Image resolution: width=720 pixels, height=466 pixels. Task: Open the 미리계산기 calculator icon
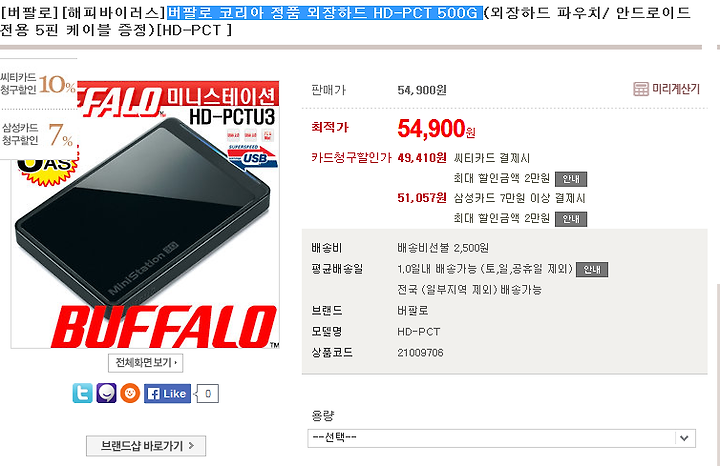pos(641,89)
